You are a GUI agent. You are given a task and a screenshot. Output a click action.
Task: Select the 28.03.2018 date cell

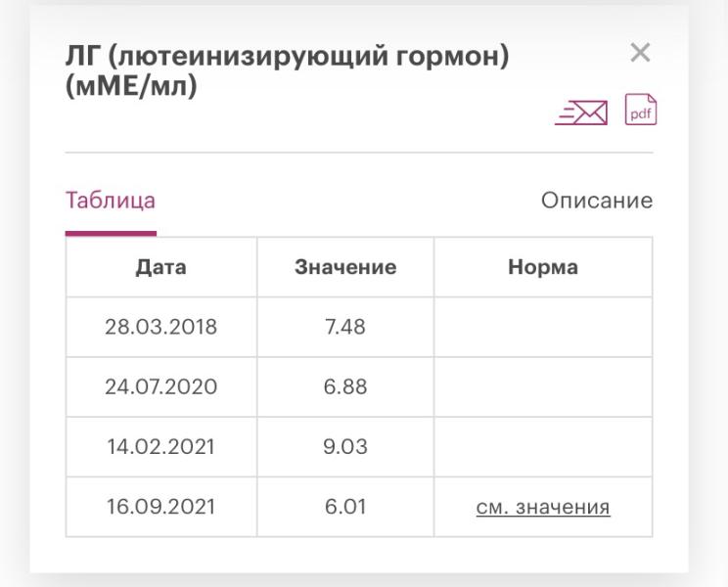point(161,327)
